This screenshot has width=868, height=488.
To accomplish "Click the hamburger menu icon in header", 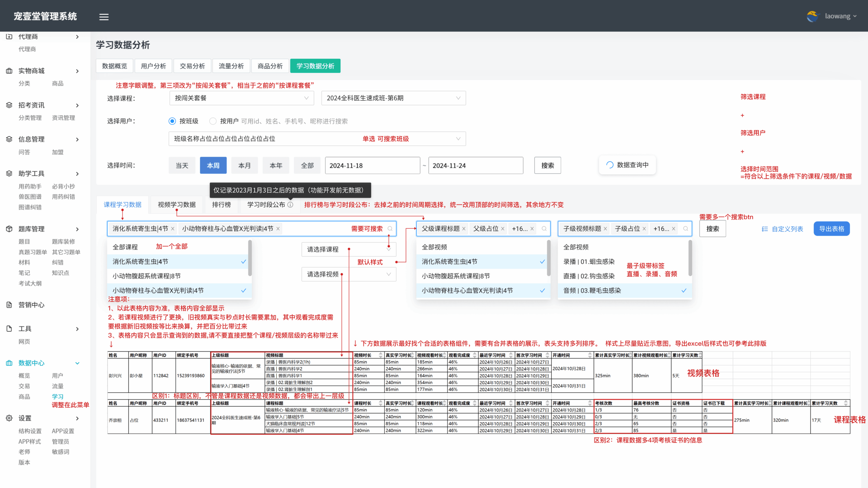I will [x=104, y=17].
